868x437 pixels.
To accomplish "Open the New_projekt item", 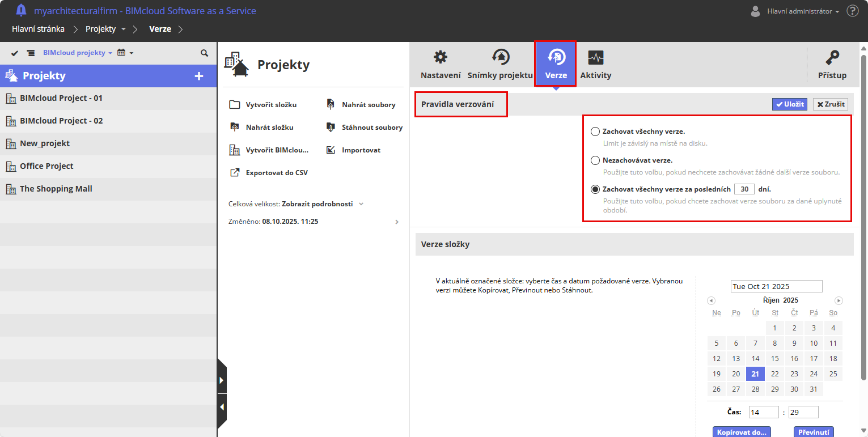I will tap(108, 143).
